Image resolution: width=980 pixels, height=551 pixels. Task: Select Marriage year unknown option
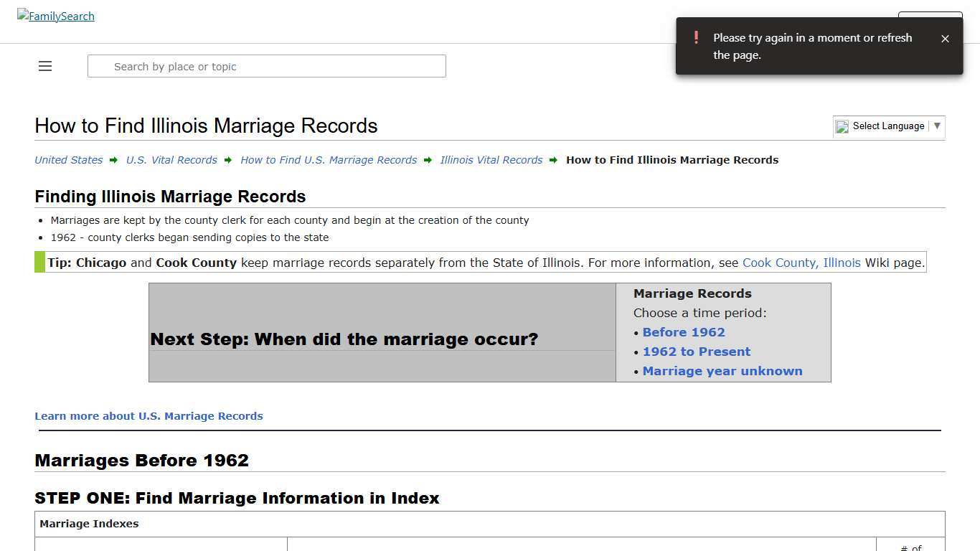click(722, 371)
